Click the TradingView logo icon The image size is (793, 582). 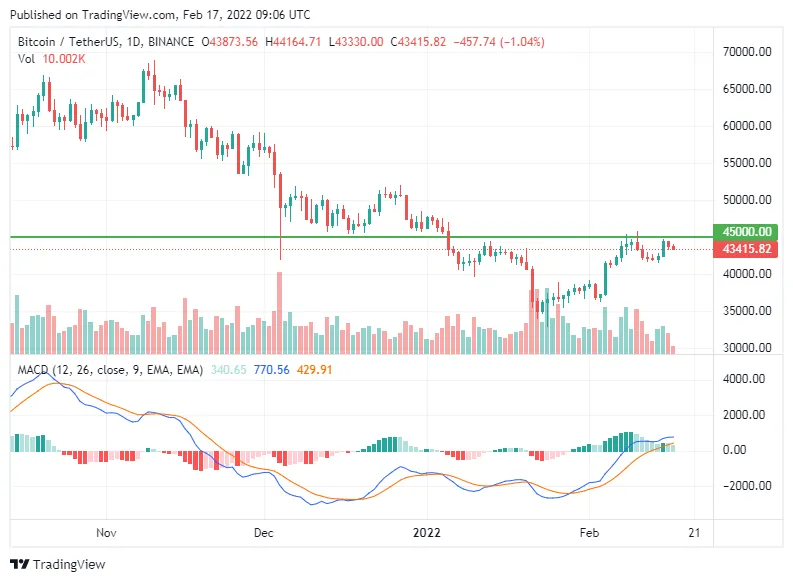pos(20,564)
